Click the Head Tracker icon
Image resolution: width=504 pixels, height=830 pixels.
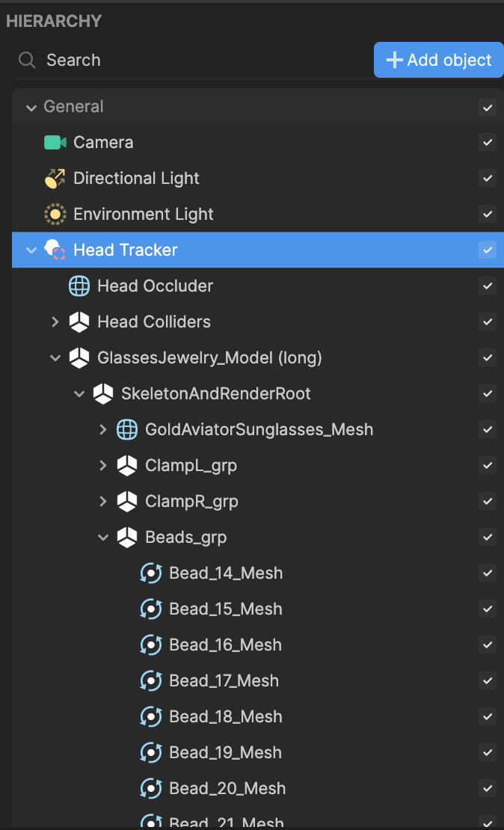click(55, 250)
